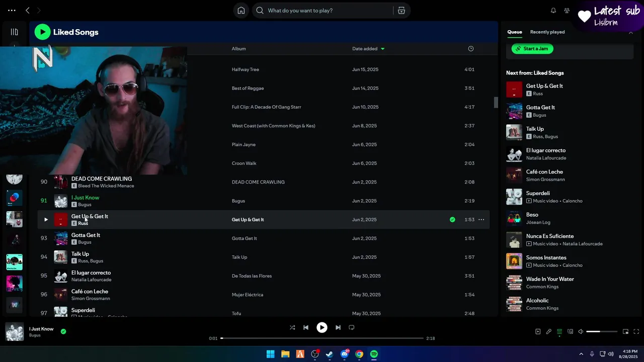The width and height of the screenshot is (644, 362).
Task: Toggle system sound from tray speaker
Action: 611,354
